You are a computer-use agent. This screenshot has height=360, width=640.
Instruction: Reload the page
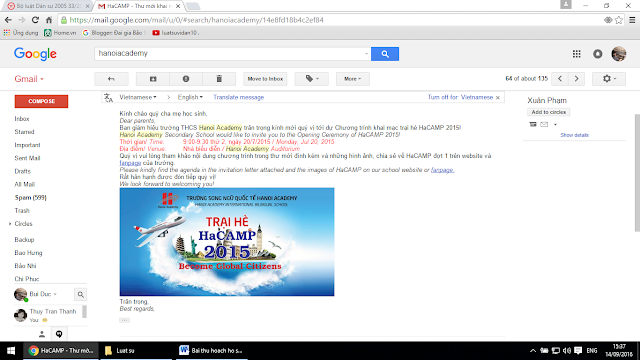tap(35, 20)
